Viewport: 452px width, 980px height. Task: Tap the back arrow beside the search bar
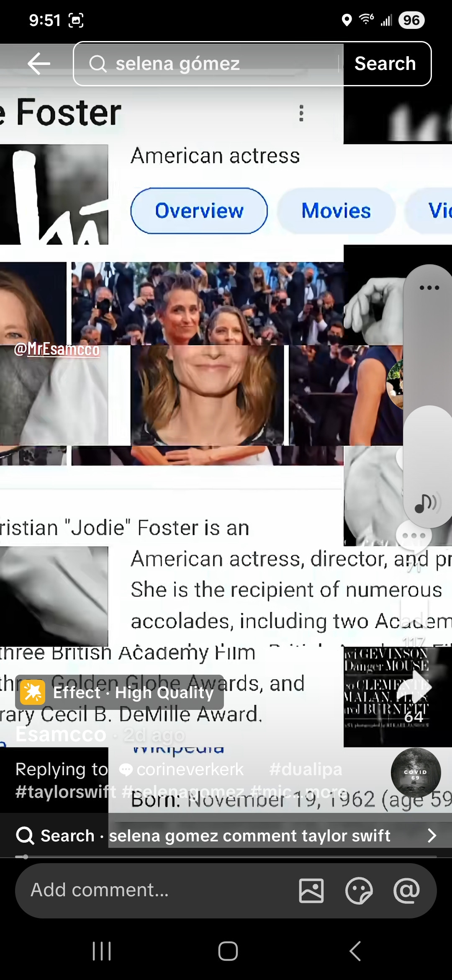click(x=39, y=64)
